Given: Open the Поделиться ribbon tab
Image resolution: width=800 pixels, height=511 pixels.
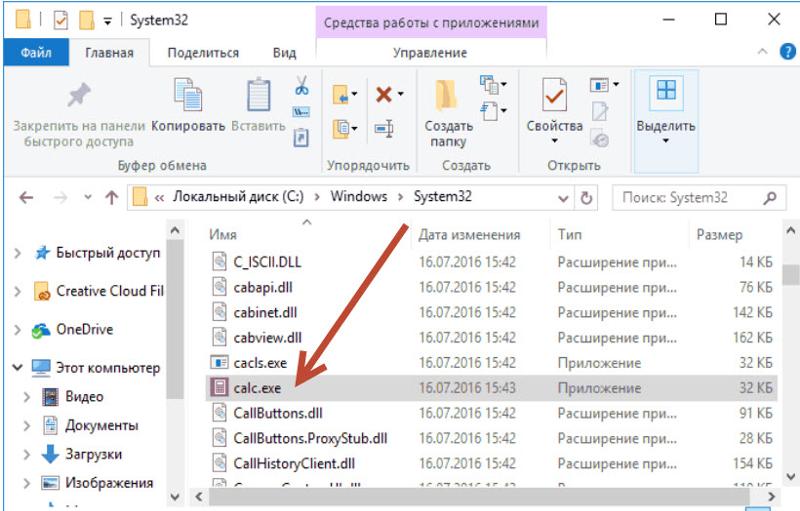Looking at the screenshot, I should 203,53.
